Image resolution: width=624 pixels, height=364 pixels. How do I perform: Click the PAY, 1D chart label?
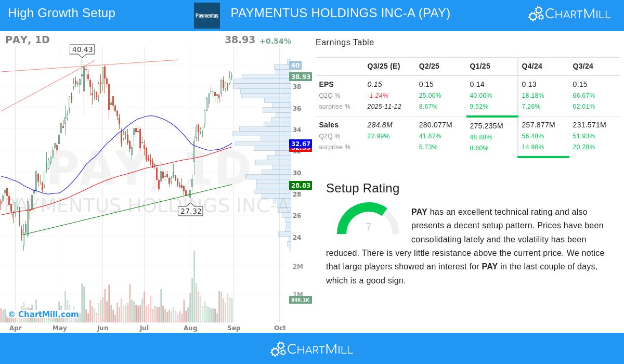(28, 40)
